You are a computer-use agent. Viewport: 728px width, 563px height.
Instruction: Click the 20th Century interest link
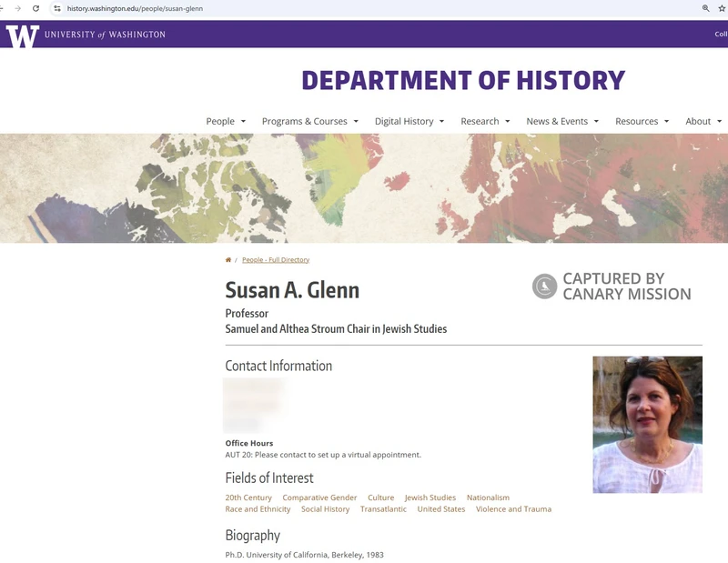click(x=248, y=498)
